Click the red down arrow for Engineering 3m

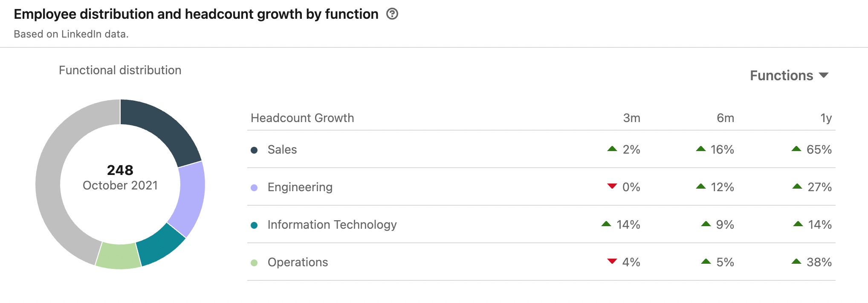click(x=612, y=186)
